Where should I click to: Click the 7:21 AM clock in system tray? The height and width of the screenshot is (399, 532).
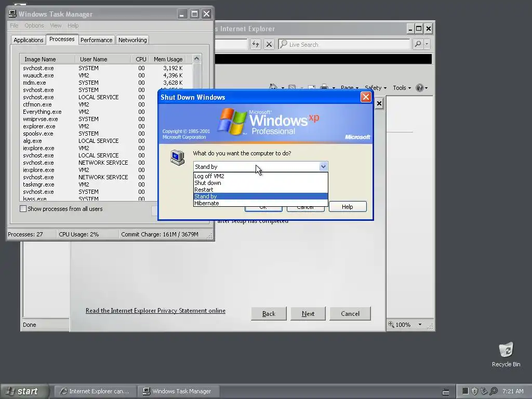coord(513,391)
